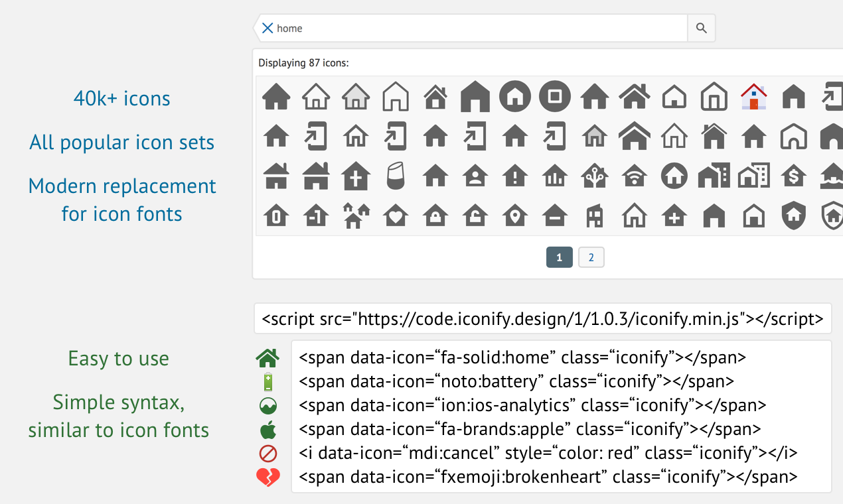Viewport: 843px width, 504px height.
Task: Pick the house with wifi signal icon
Action: [635, 176]
